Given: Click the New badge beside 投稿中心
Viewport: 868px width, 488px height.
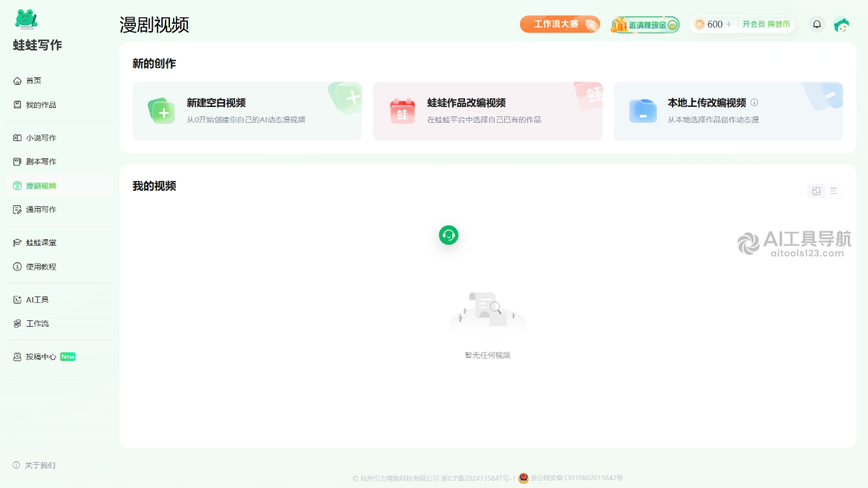Looking at the screenshot, I should 68,356.
